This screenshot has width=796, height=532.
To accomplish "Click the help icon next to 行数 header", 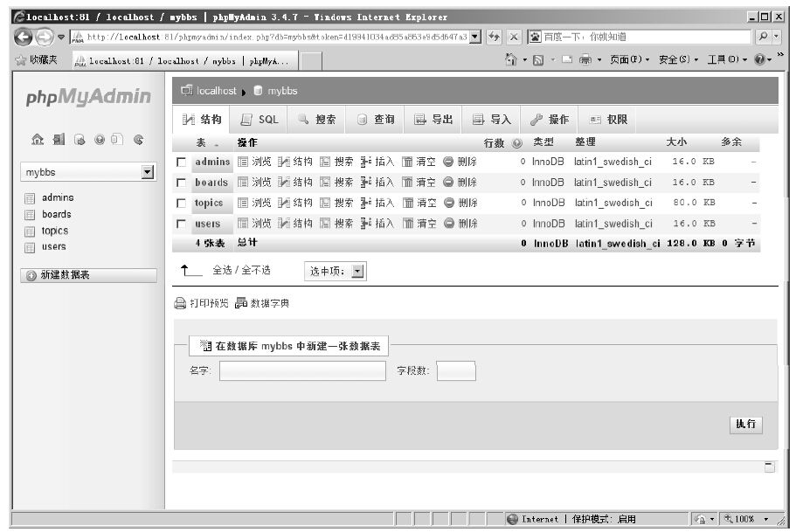I will (517, 143).
